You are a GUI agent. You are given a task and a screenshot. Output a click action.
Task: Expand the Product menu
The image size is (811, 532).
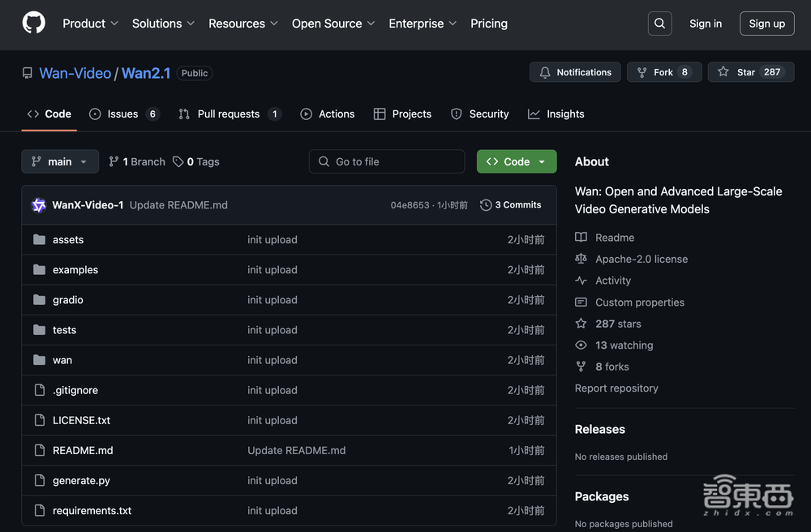pos(90,24)
